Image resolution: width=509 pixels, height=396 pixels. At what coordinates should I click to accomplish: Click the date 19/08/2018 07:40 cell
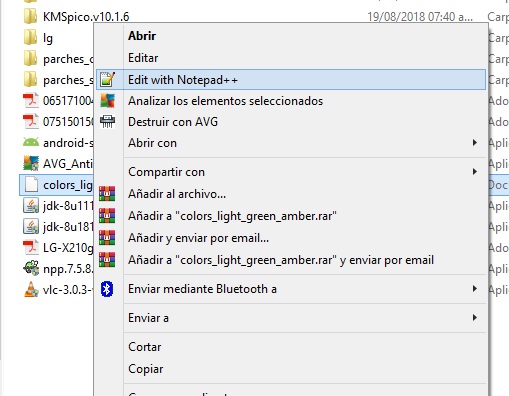pos(420,17)
